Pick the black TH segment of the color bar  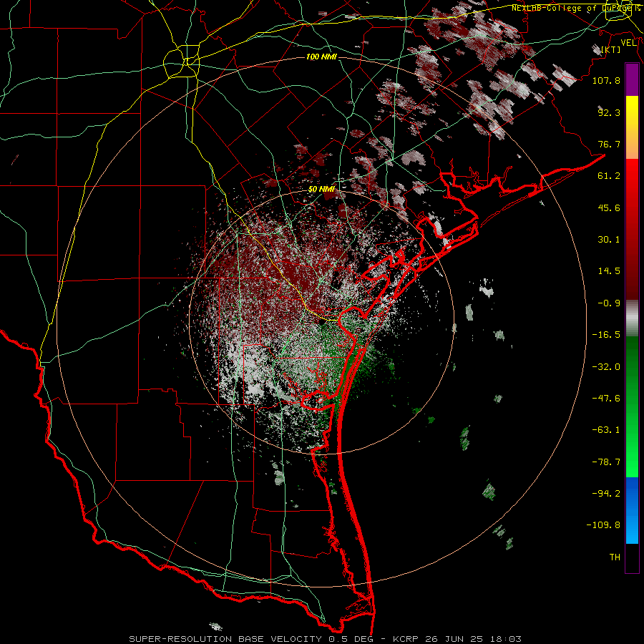632,557
